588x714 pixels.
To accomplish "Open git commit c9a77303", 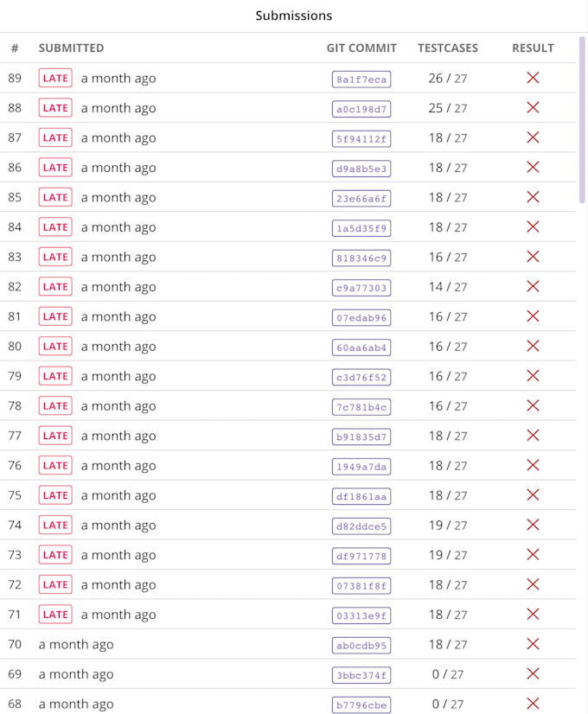I will 361,288.
